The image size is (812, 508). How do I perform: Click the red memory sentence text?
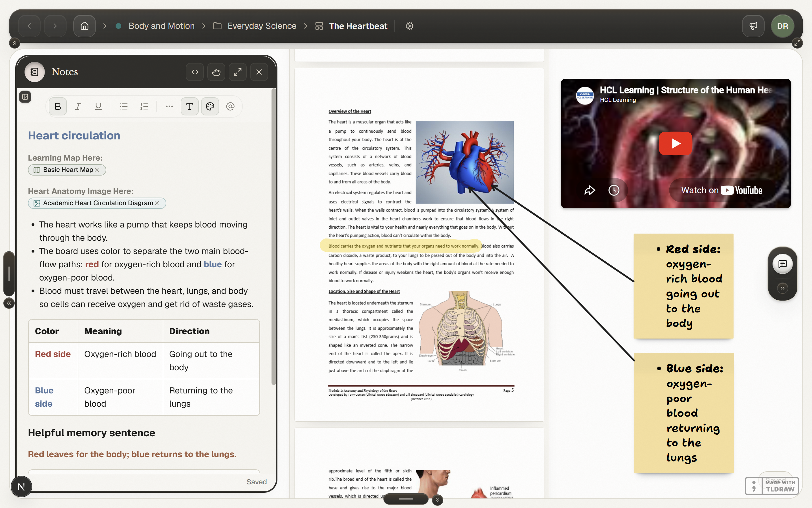click(x=132, y=454)
